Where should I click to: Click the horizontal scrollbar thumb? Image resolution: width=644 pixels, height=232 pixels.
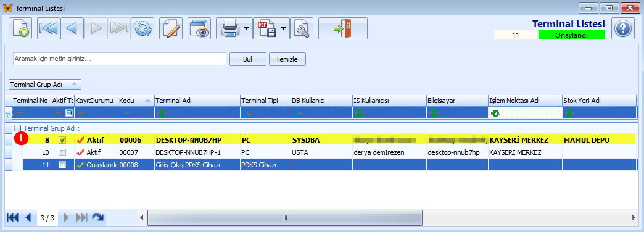(284, 218)
